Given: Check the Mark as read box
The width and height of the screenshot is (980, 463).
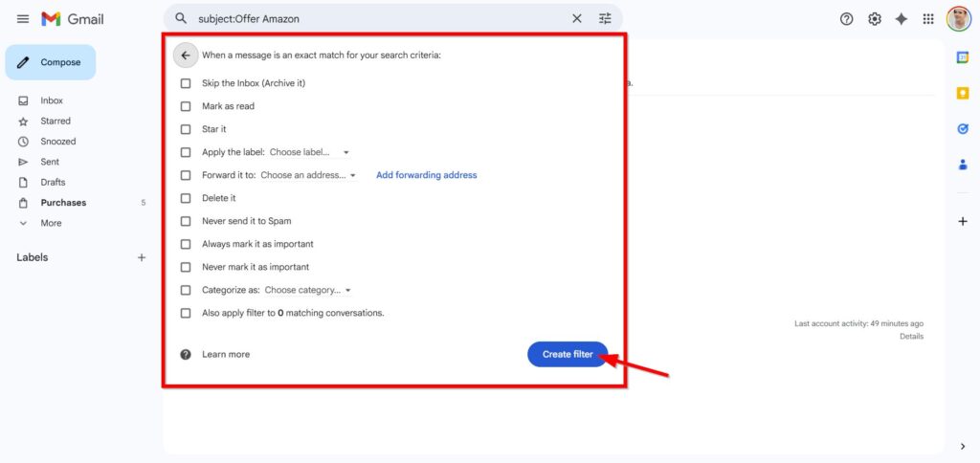Looking at the screenshot, I should click(x=186, y=106).
